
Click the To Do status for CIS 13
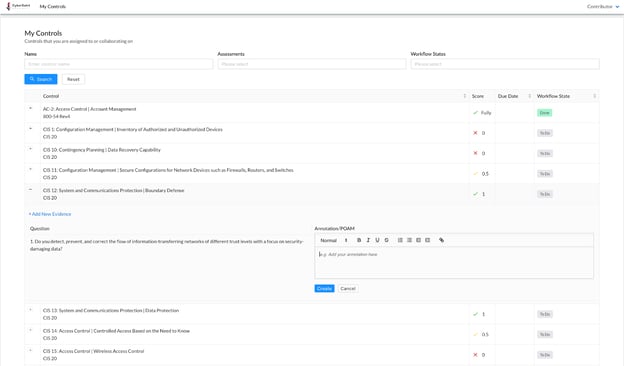point(545,314)
